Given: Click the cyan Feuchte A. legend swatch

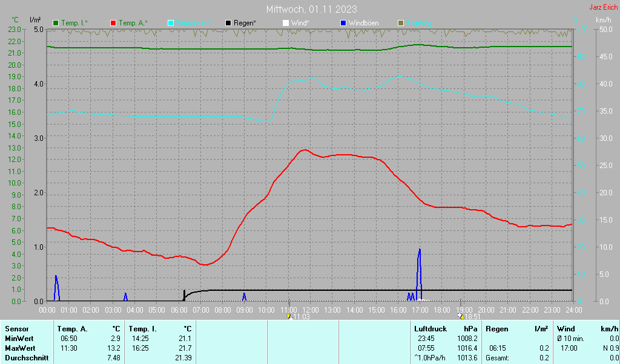Looking at the screenshot, I should [171, 24].
